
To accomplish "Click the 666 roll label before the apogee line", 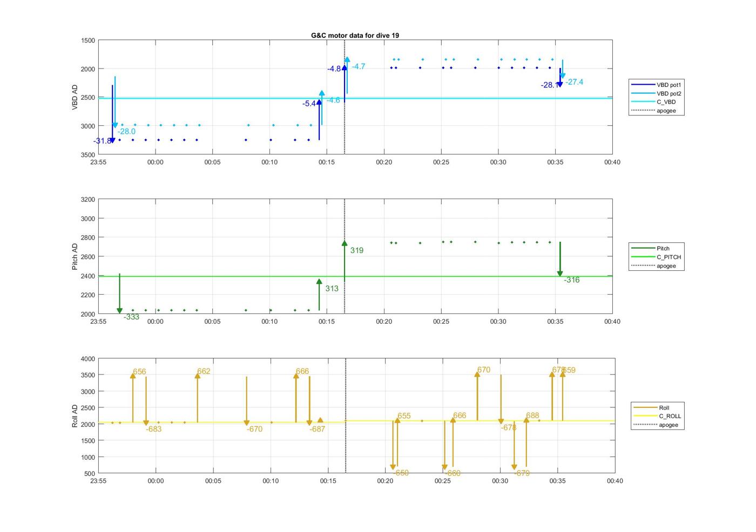I will click(302, 371).
